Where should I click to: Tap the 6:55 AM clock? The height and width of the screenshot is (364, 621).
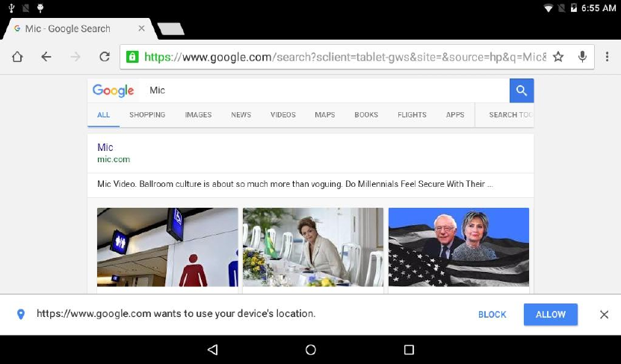coord(599,8)
